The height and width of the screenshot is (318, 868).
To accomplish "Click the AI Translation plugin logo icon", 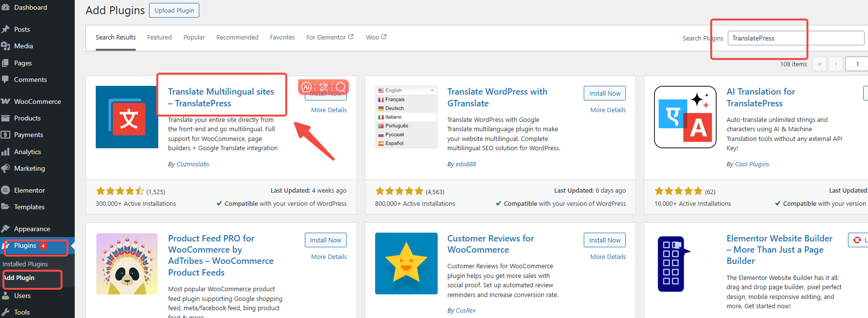I will 685,117.
